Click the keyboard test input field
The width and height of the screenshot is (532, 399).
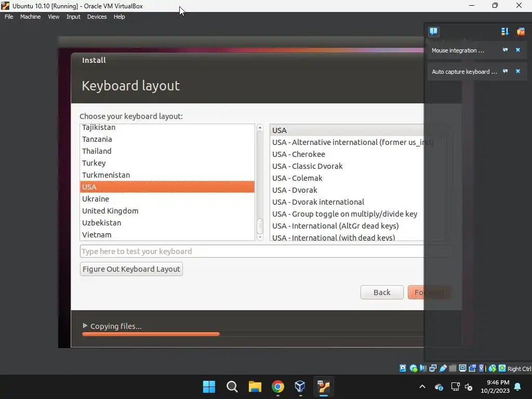coord(265,251)
